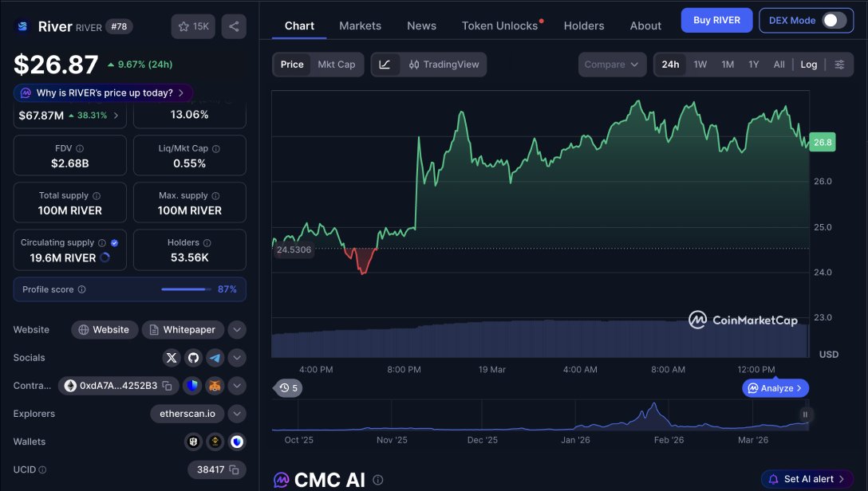Select All time range
868x491 pixels.
tap(779, 64)
